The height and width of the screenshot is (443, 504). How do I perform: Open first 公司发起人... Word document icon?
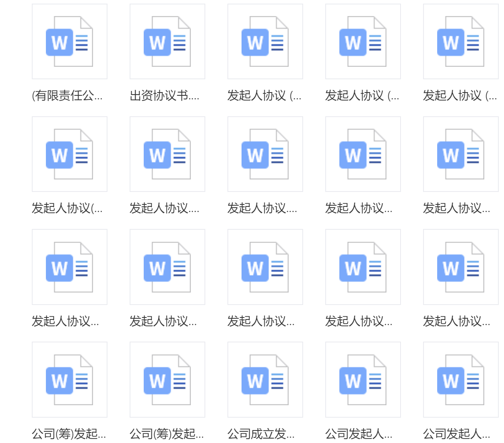pyautogui.click(x=363, y=379)
